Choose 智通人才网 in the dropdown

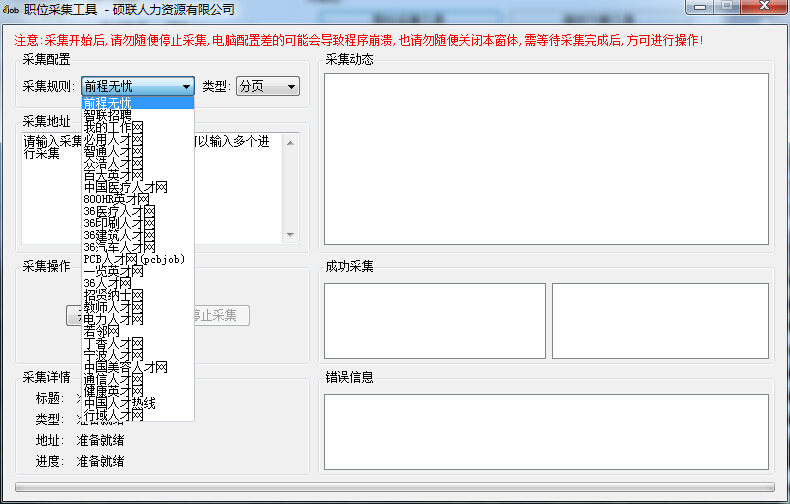(x=138, y=151)
